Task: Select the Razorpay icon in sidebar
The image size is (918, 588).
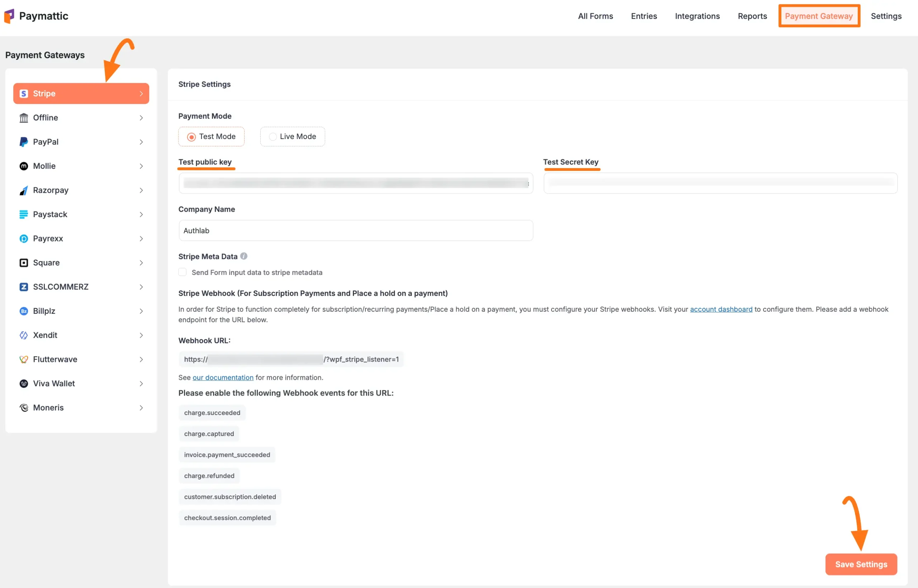Action: point(23,190)
